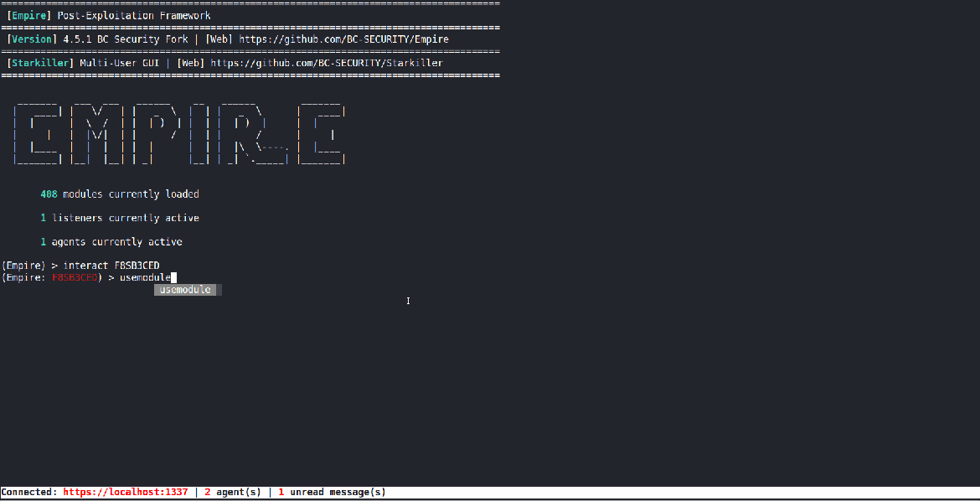Click the 1 unread message(s) indicator
The image size is (980, 501).
[331, 492]
